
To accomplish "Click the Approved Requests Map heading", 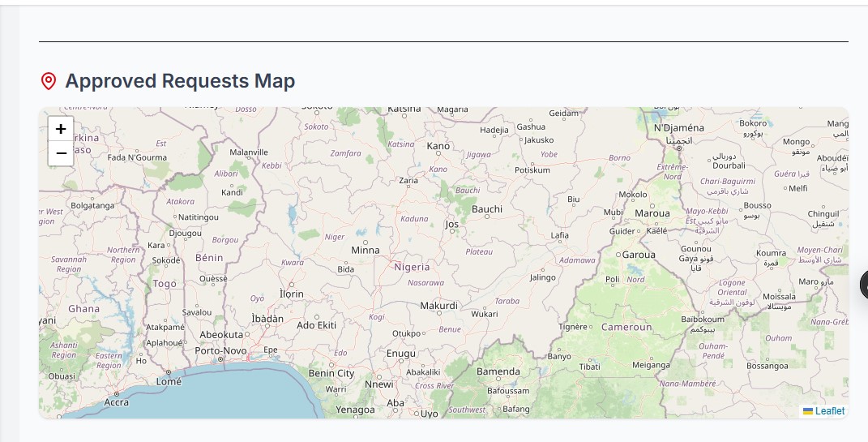I will [180, 81].
